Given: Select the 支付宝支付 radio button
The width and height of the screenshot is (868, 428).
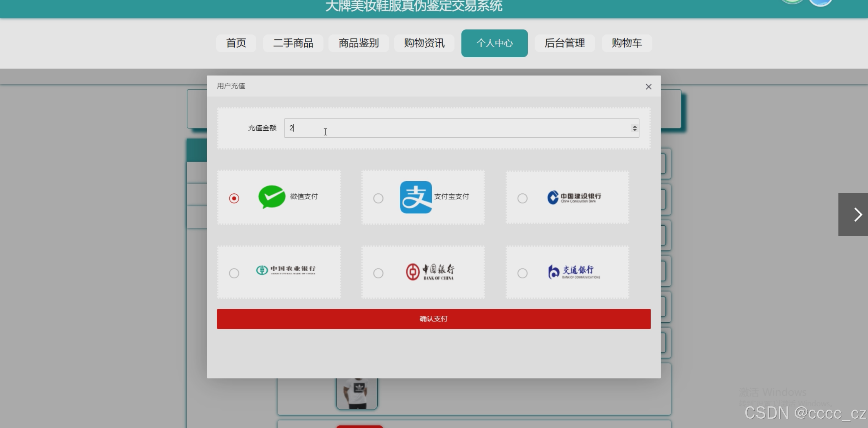Looking at the screenshot, I should pyautogui.click(x=378, y=198).
